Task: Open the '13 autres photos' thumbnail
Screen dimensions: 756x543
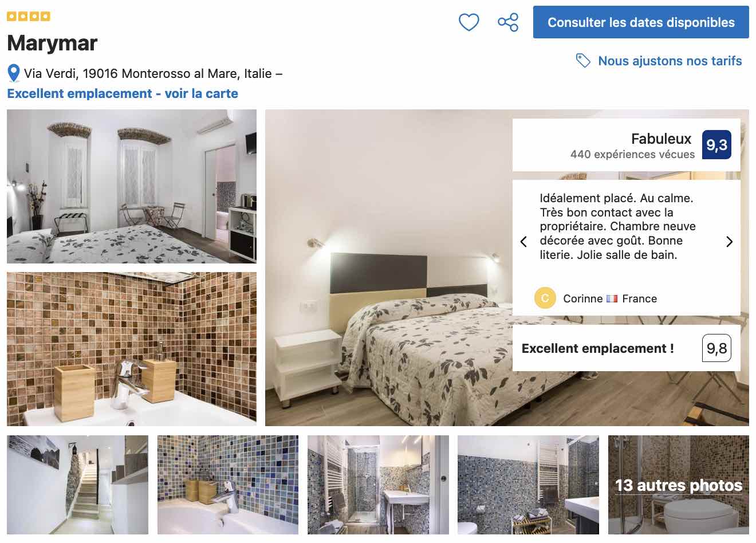Action: pos(678,485)
